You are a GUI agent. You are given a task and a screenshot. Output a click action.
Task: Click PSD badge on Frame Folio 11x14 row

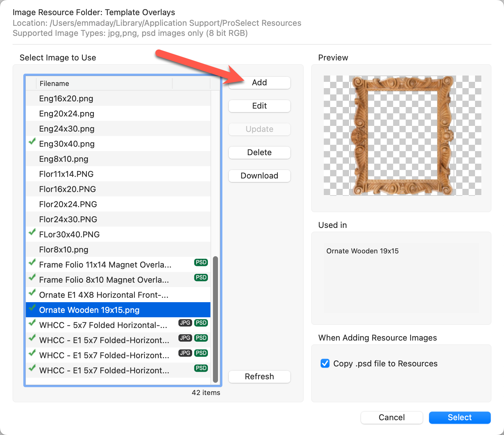pos(201,263)
